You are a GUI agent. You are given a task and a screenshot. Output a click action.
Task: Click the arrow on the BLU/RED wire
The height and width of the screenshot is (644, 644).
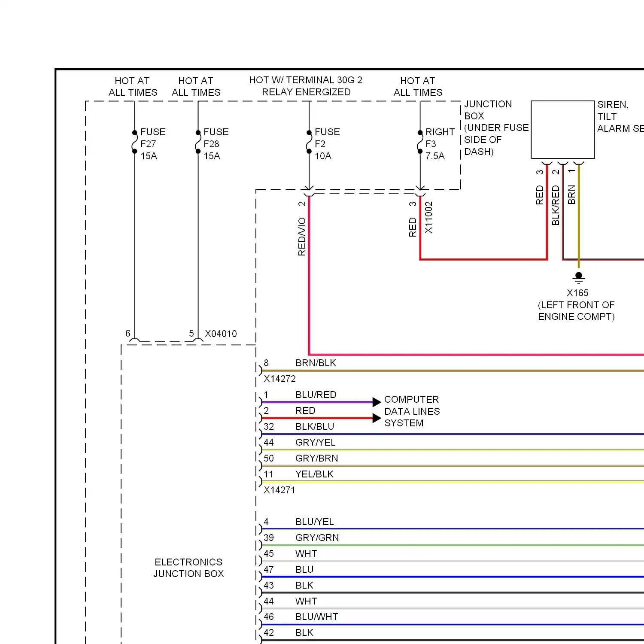point(377,402)
